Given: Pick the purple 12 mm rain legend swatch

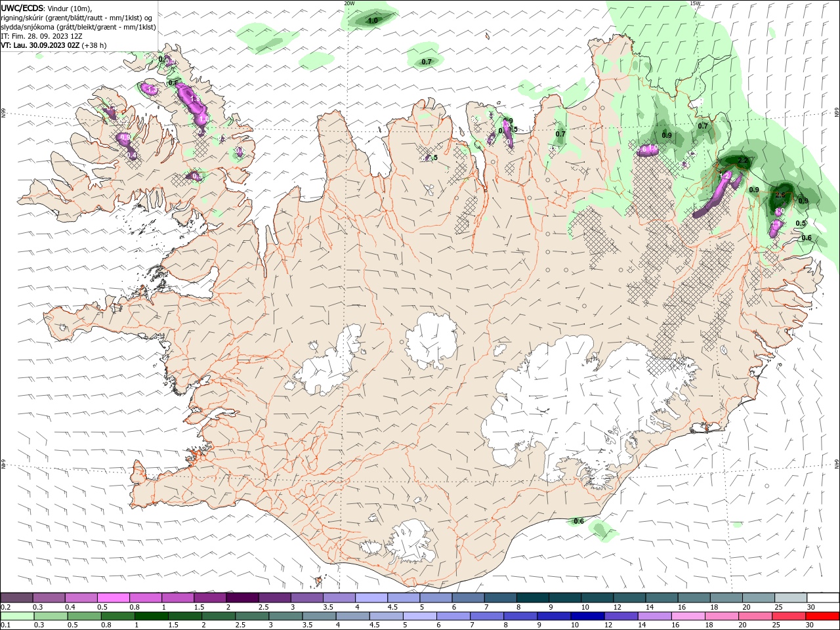Looking at the screenshot, I should (620, 616).
